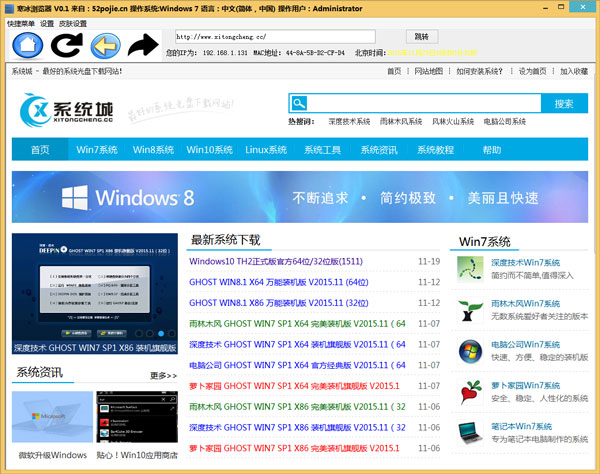Viewport: 600px width, 474px height.
Task: Open the 系统工具 navigation tab
Action: point(322,150)
